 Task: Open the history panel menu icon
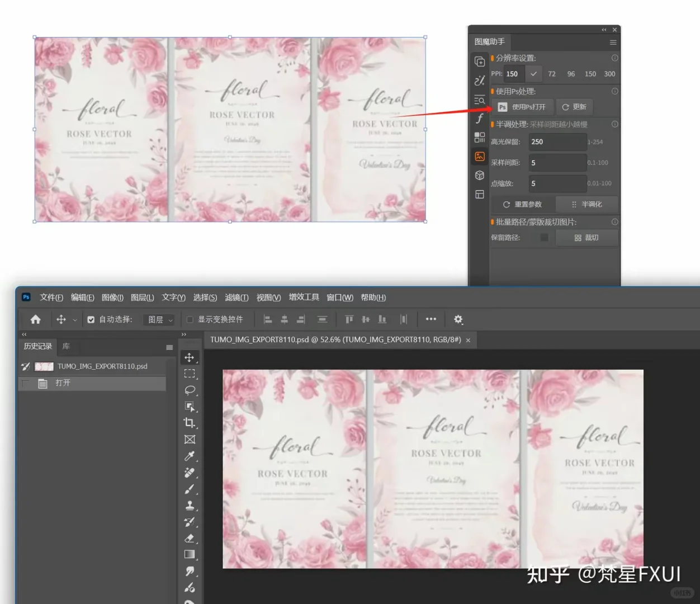169,347
